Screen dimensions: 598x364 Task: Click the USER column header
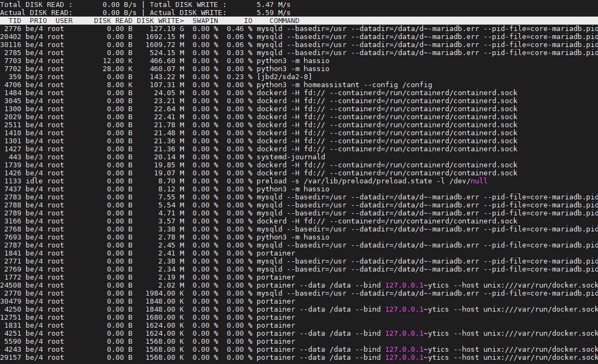point(64,21)
